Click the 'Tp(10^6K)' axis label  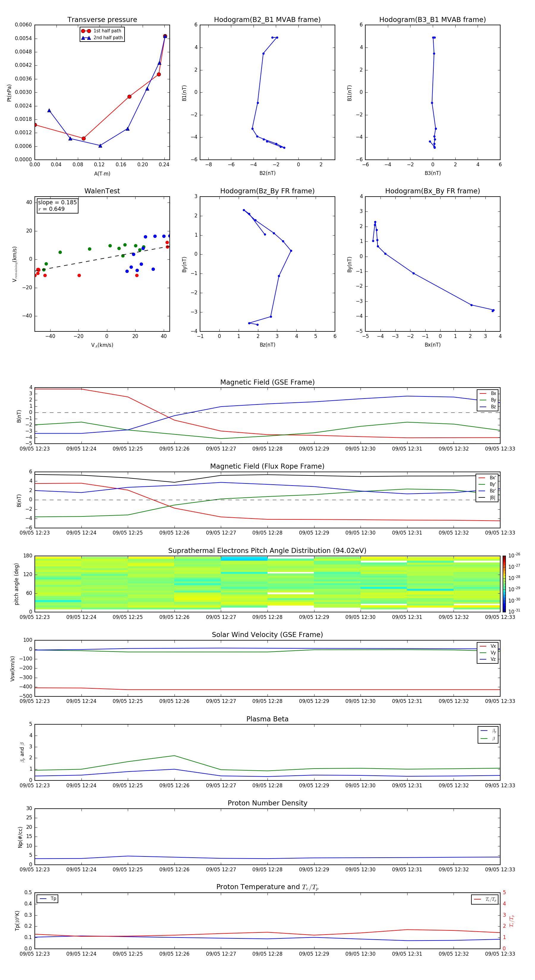pos(17,921)
